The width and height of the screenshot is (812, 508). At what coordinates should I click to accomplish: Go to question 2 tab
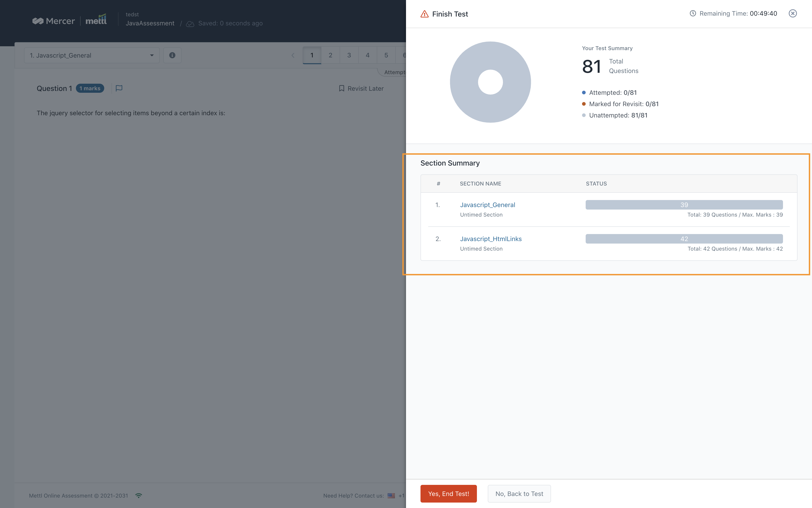click(x=331, y=55)
